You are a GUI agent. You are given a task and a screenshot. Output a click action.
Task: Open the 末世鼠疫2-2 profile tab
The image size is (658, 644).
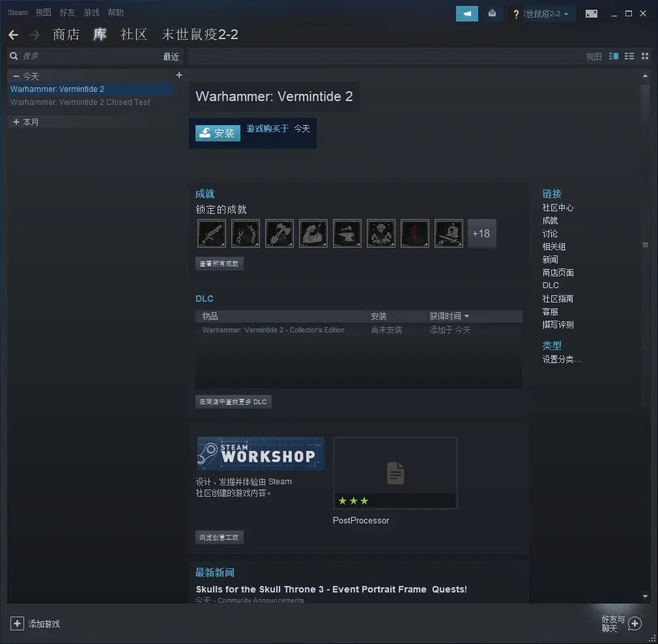pos(200,35)
